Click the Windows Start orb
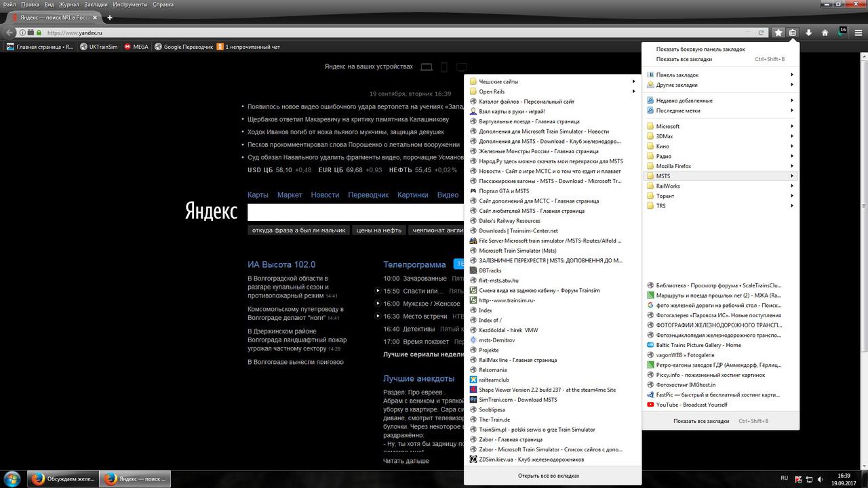Viewport: 868px width, 488px height. pos(12,479)
